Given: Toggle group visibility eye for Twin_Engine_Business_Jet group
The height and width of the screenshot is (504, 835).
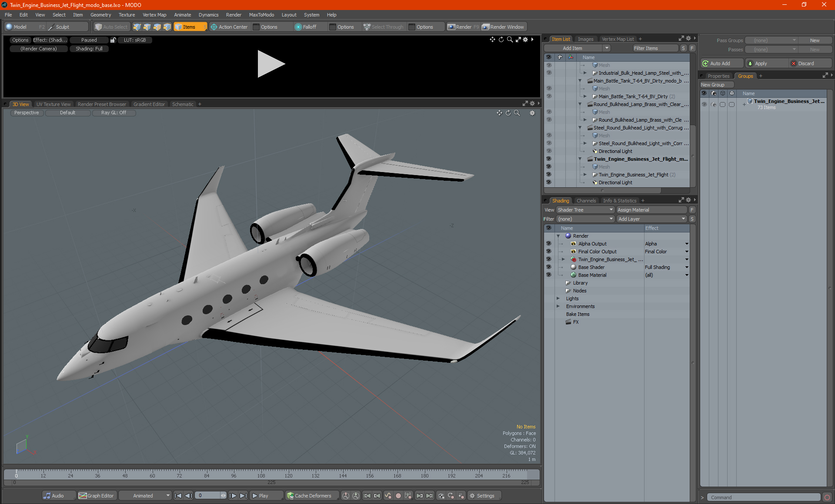Looking at the screenshot, I should click(704, 104).
